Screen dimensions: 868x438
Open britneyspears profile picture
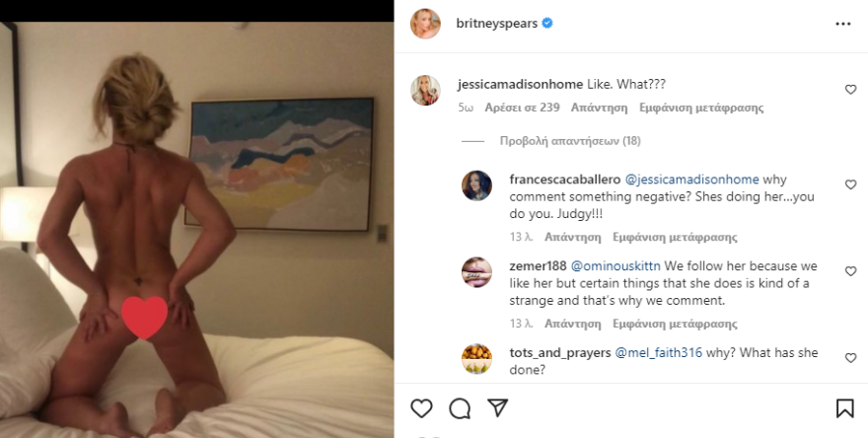pos(425,23)
